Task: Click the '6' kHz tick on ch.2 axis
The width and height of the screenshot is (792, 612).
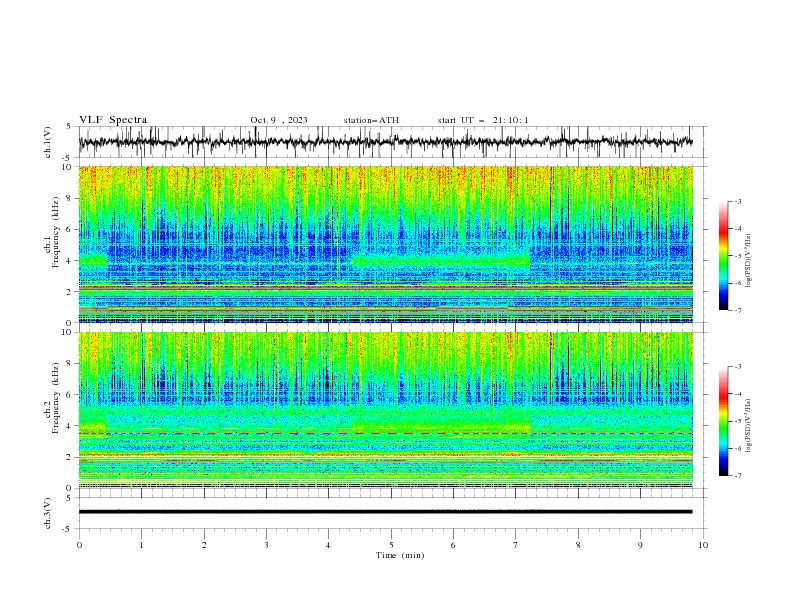Action: [x=70, y=394]
